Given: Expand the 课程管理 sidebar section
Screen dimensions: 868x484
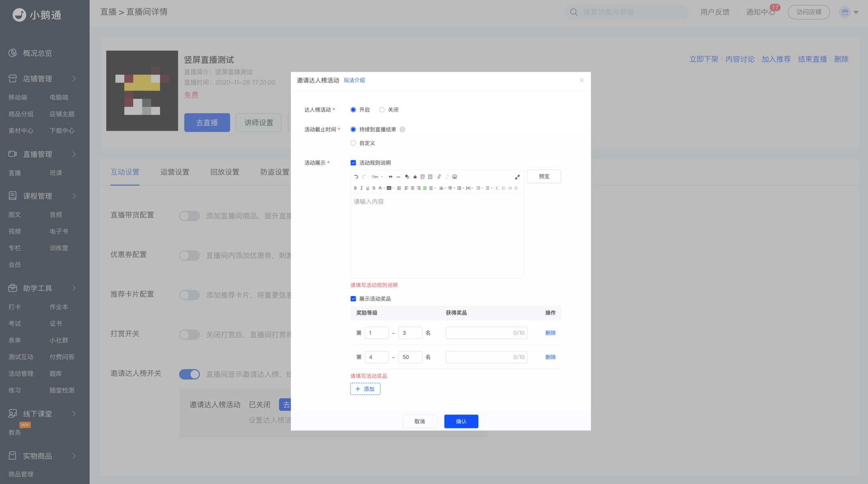Looking at the screenshot, I should 74,196.
